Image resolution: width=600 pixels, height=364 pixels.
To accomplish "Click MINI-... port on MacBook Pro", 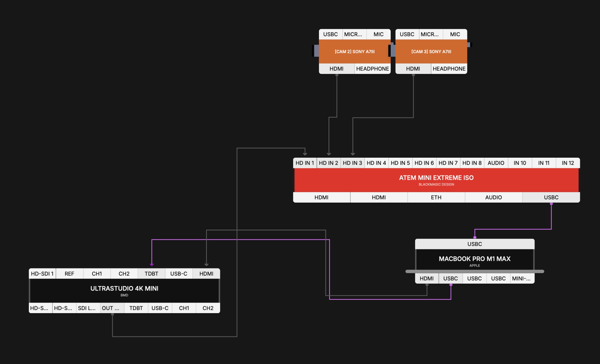I will click(522, 278).
